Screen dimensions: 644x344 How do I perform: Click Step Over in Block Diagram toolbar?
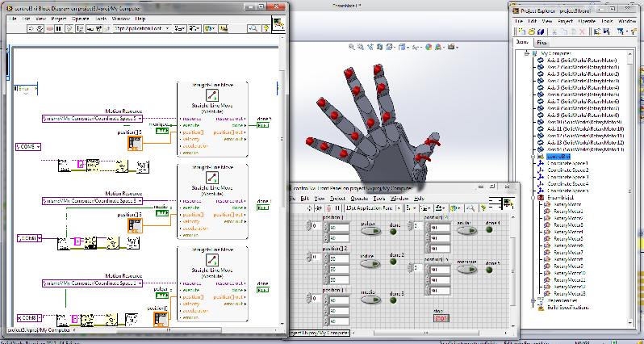[x=99, y=28]
